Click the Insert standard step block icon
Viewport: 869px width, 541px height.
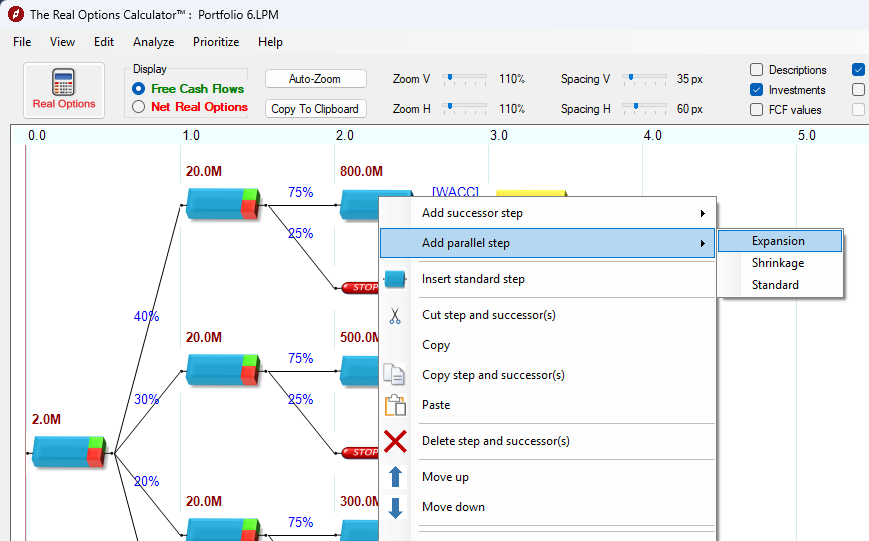(395, 280)
